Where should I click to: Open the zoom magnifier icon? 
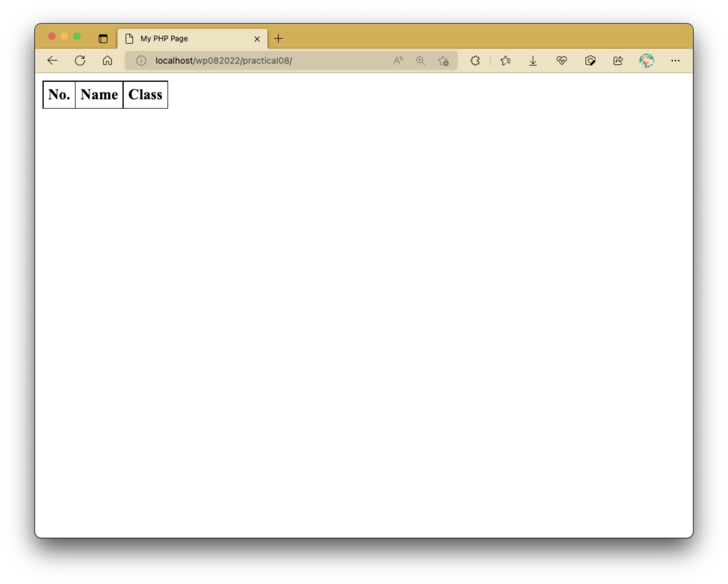click(420, 60)
